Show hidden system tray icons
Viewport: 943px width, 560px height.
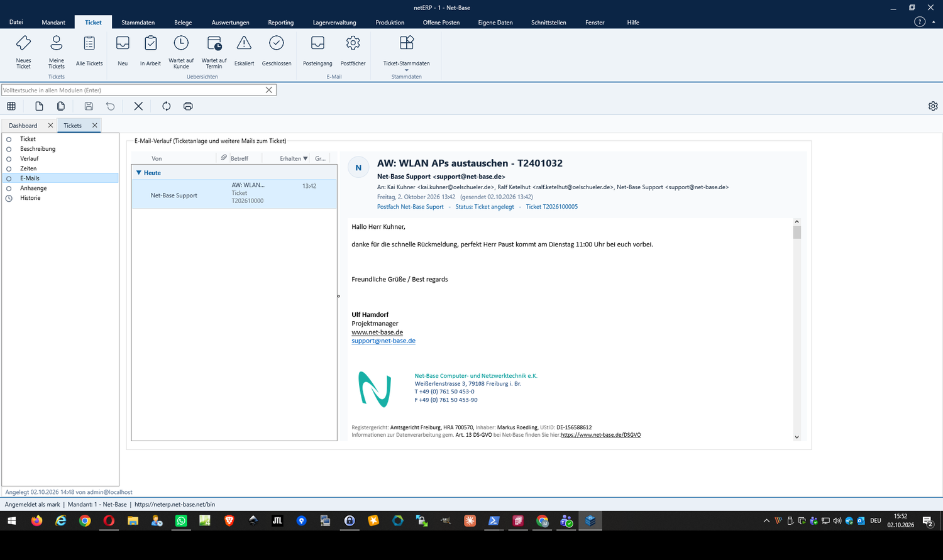(766, 521)
